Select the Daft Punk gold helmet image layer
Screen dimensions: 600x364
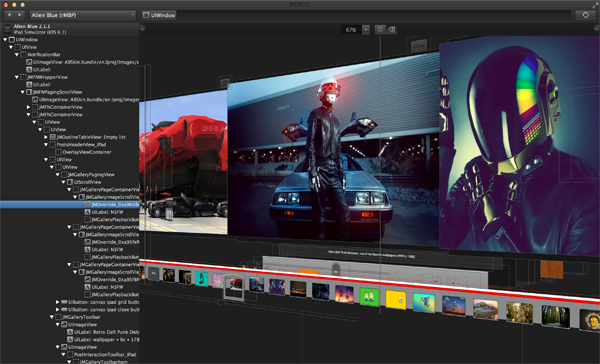pyautogui.click(x=520, y=145)
